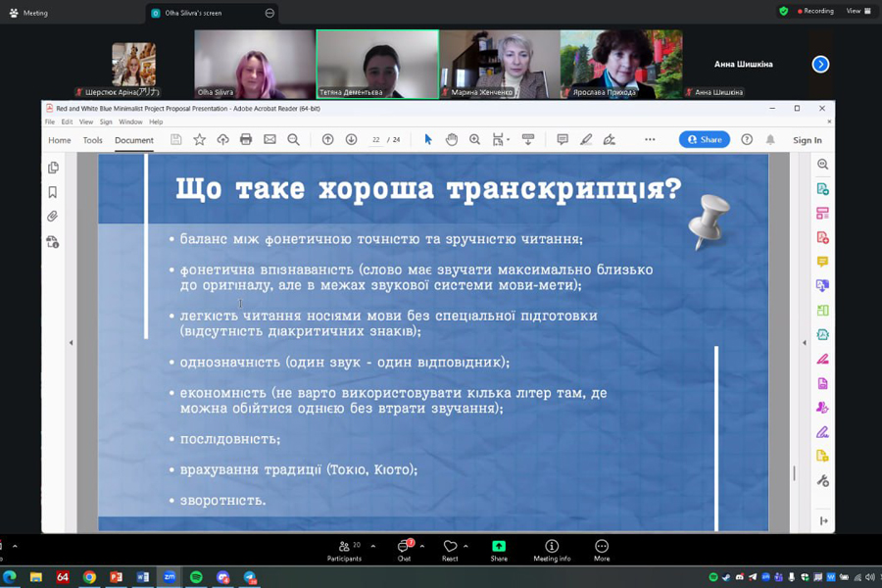Click Sign In in Acrobat Reader

[x=807, y=140]
